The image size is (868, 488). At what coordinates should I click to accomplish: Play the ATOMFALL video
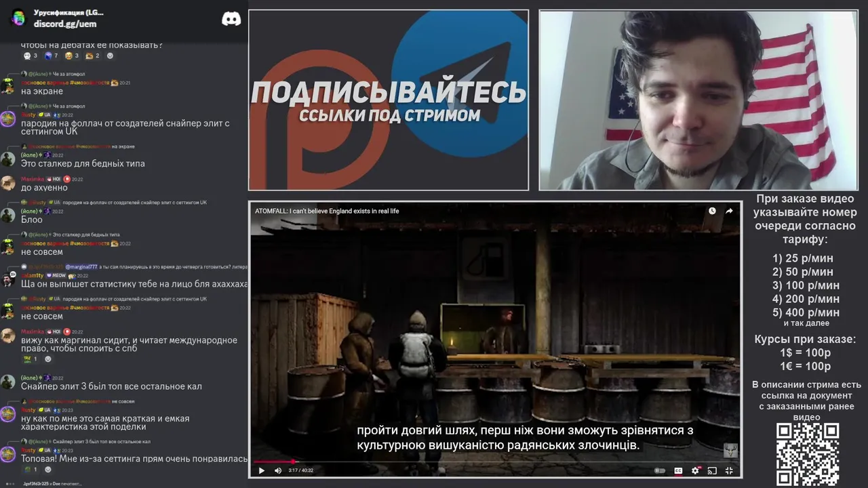261,470
